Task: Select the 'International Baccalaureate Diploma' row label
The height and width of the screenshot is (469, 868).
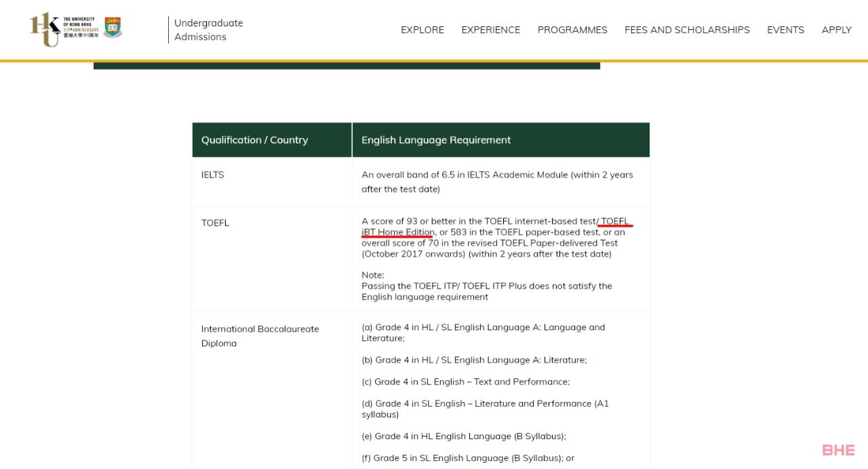Action: (260, 336)
